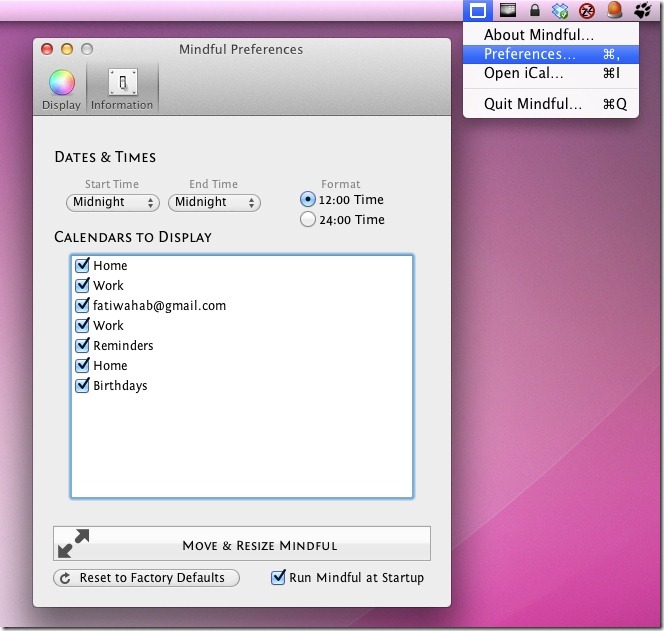Click the Mindful menu bar icon
The height and width of the screenshot is (631, 664).
pyautogui.click(x=478, y=11)
